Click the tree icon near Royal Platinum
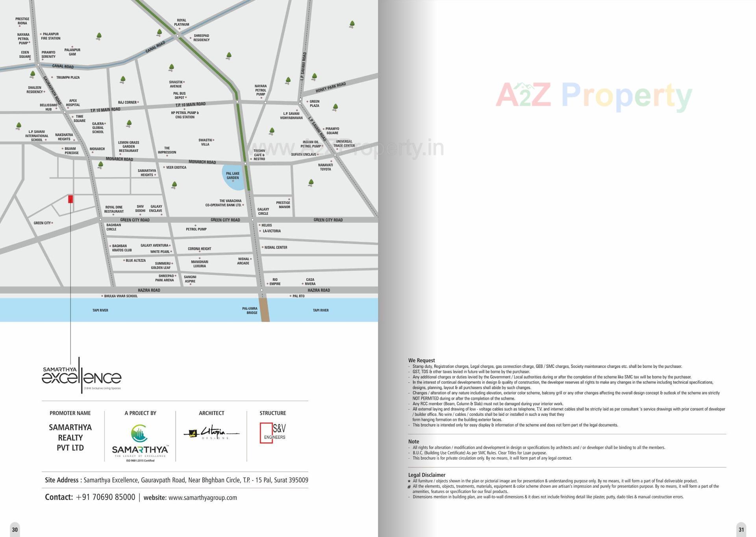 (159, 32)
